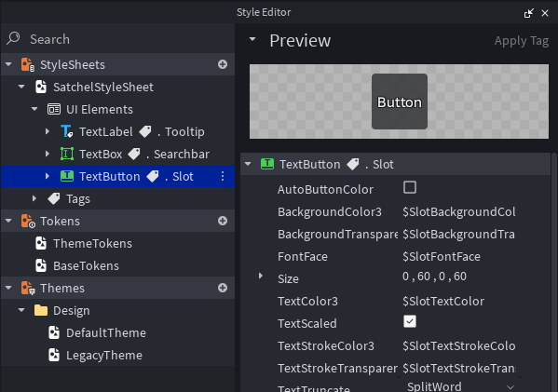558x392 pixels.
Task: Collapse the Preview section
Action: (252, 39)
